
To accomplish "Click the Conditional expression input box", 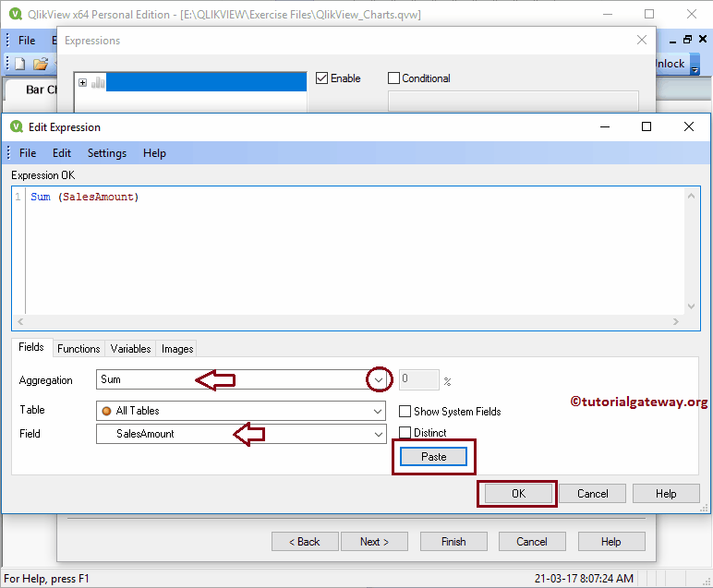I will 513,101.
